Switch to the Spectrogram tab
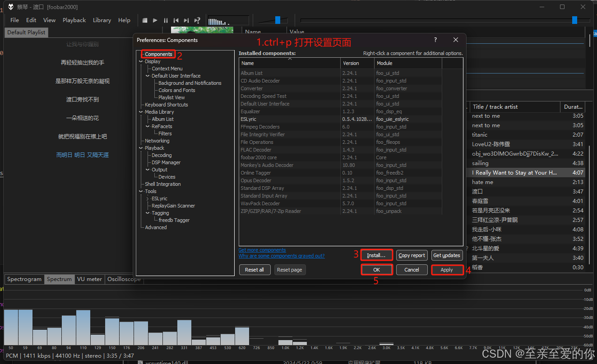The width and height of the screenshot is (597, 364). [x=23, y=279]
